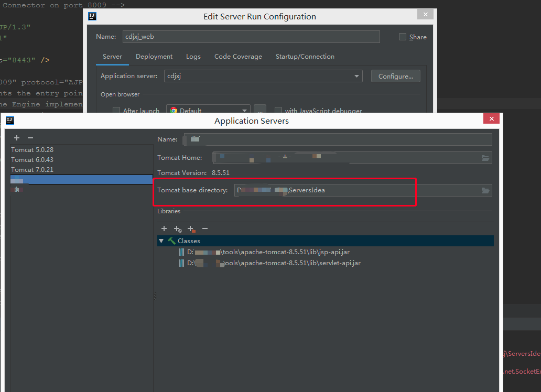Browse for Tomcat base directory folder
Viewport: 541px width, 392px height.
tap(485, 190)
